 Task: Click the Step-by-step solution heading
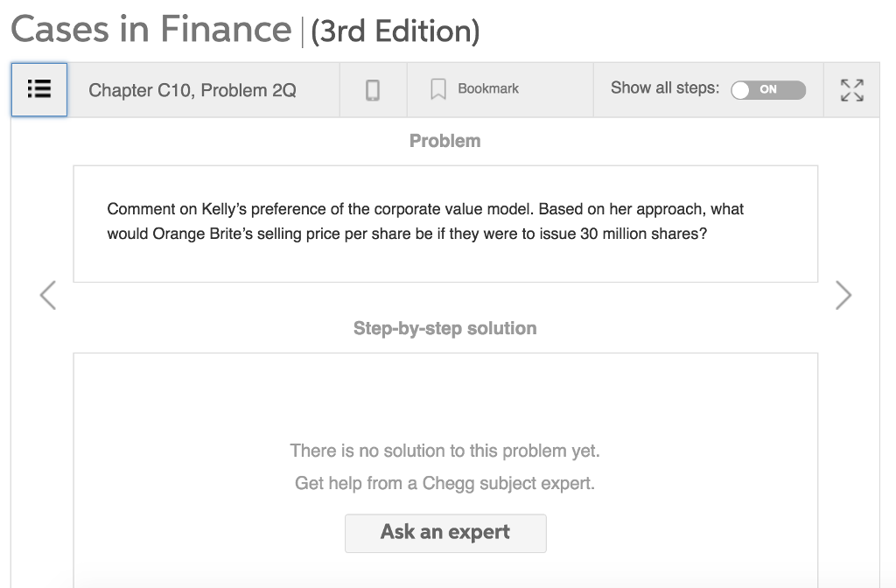[445, 328]
